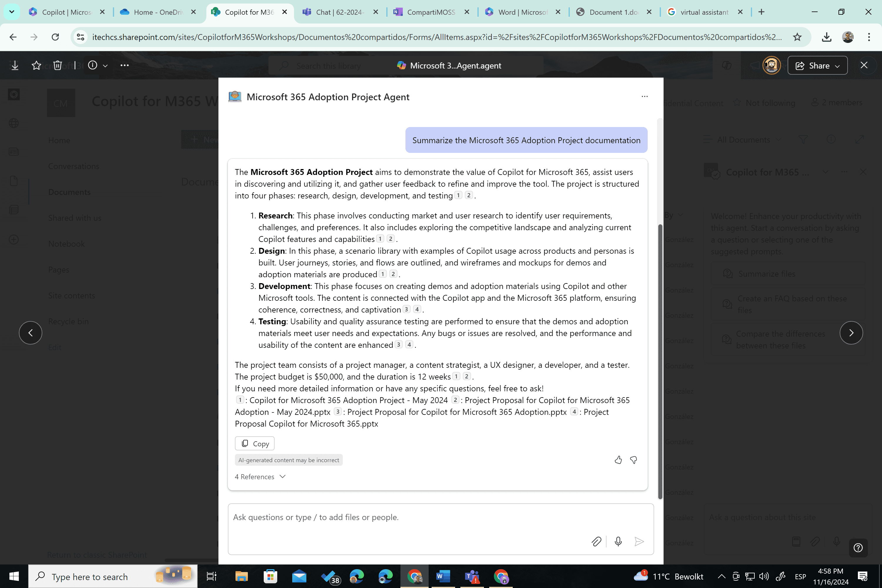Click the microphone icon in chat box

pyautogui.click(x=618, y=542)
